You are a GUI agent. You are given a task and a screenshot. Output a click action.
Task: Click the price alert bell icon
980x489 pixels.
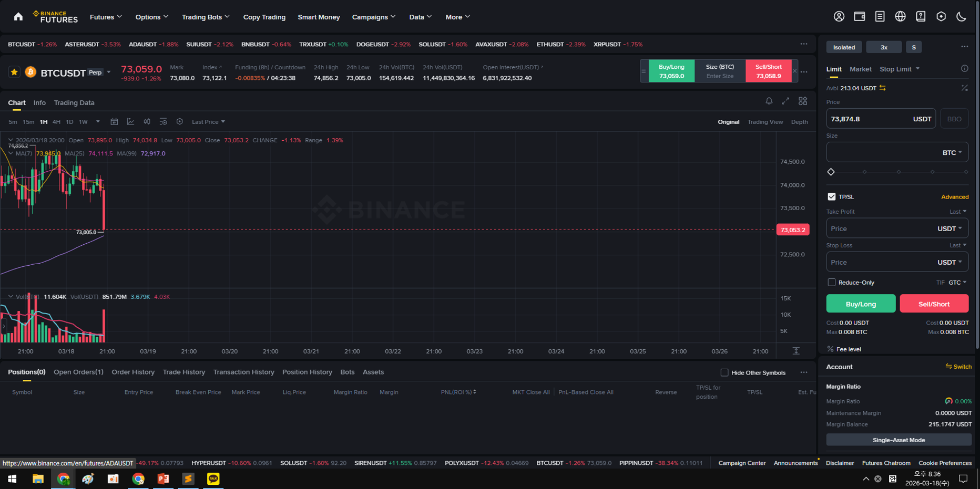769,101
